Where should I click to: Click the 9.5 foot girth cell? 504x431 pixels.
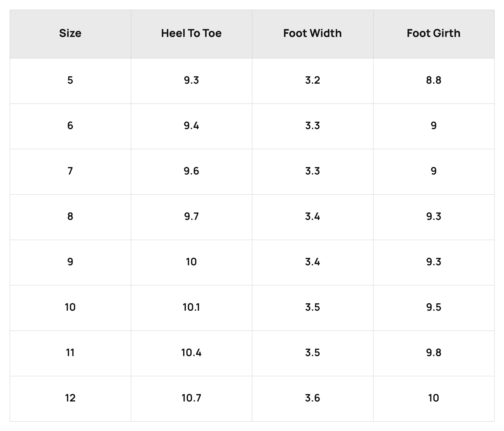click(434, 307)
